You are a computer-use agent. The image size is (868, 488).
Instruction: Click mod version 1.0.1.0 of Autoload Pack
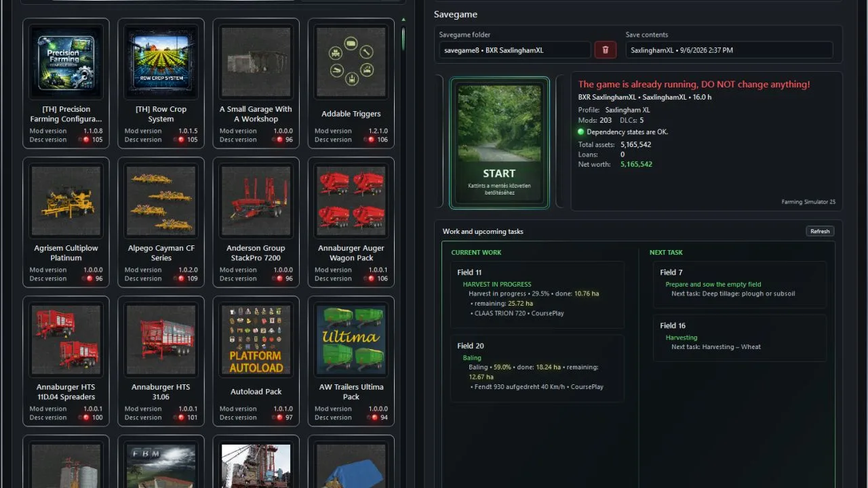283,409
